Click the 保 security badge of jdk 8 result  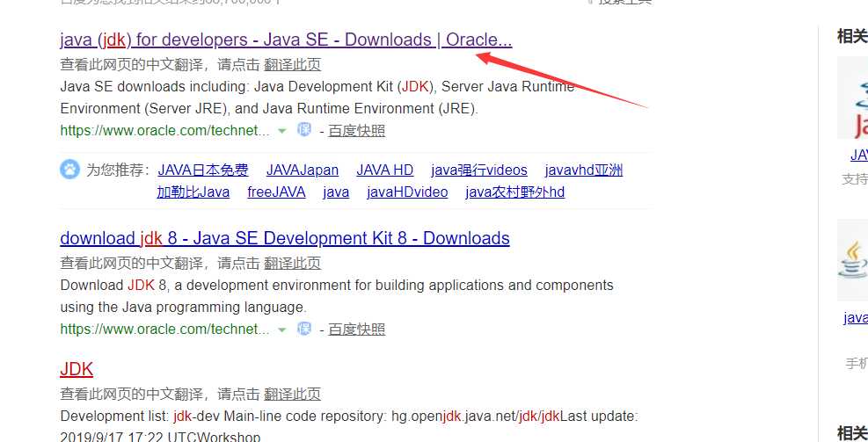(304, 329)
